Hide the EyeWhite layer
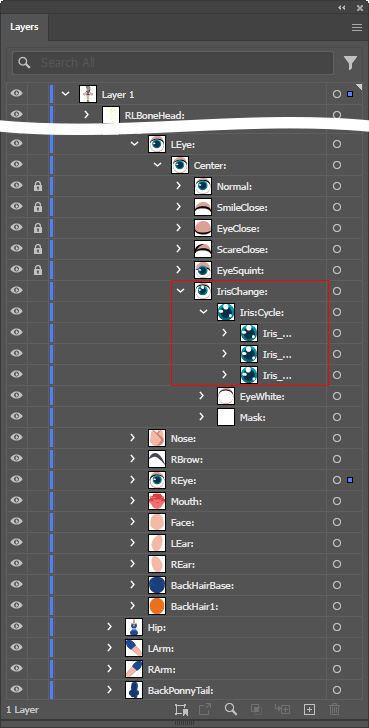Screen dimensions: 369x728 tap(17, 396)
